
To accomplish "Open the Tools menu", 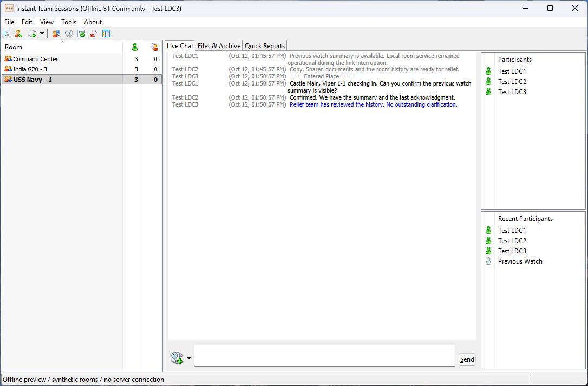I will (69, 22).
